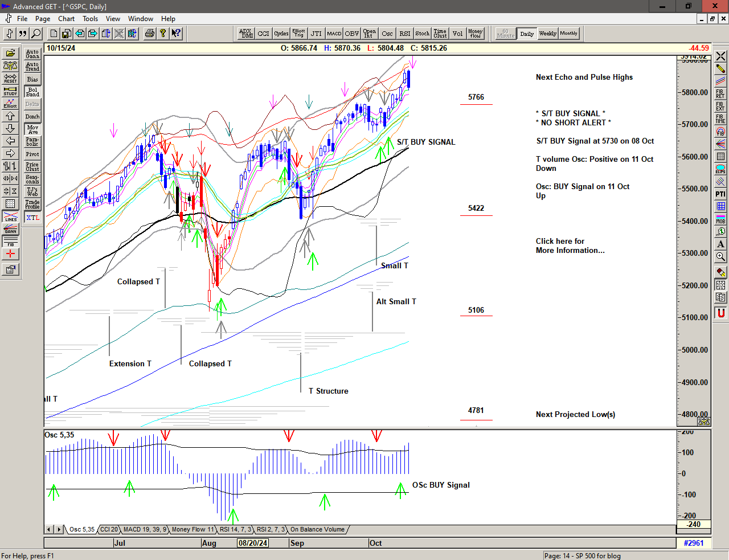The width and height of the screenshot is (729, 560).
Task: Open the Tools menu
Action: pos(90,19)
